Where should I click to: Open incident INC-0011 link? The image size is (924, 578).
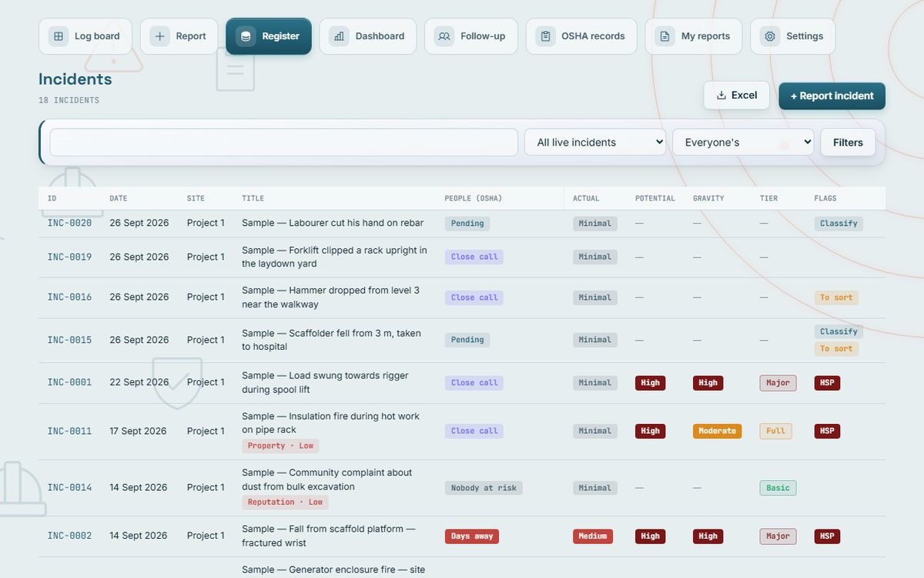tap(69, 432)
